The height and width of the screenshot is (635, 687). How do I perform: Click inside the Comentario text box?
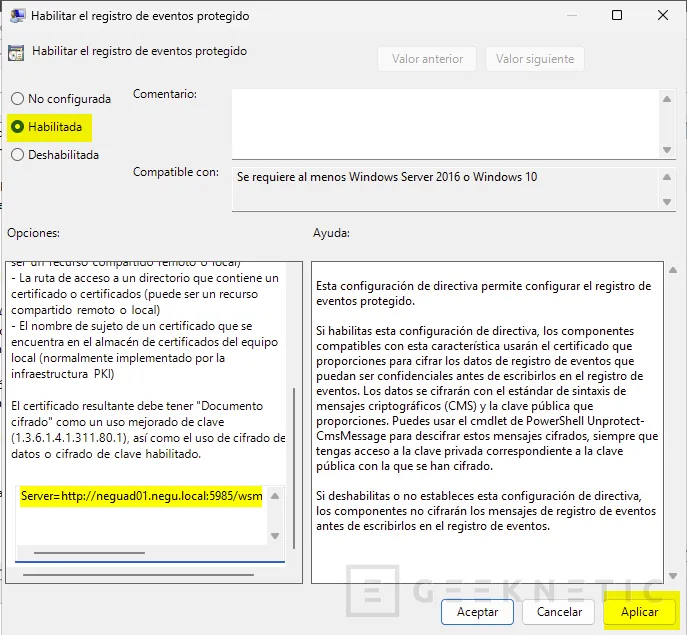pyautogui.click(x=445, y=124)
